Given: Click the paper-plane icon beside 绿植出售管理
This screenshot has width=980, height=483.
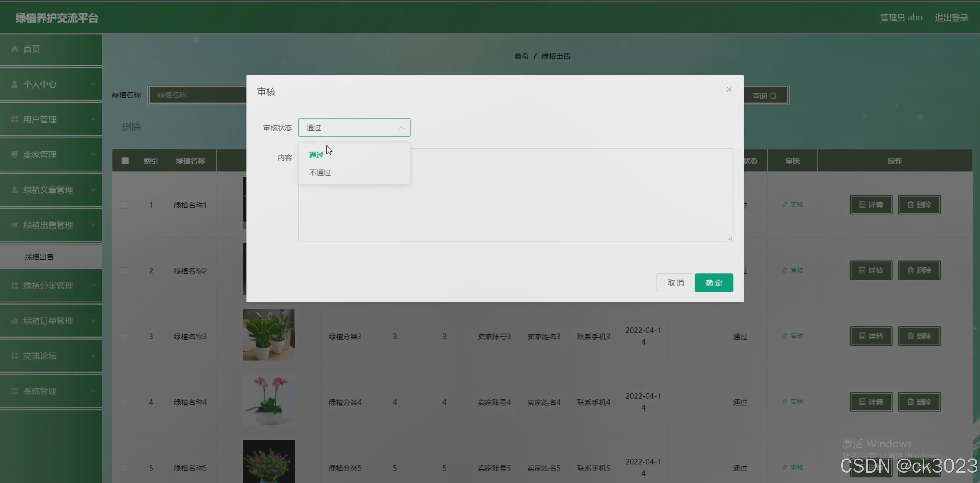Looking at the screenshot, I should coord(15,225).
